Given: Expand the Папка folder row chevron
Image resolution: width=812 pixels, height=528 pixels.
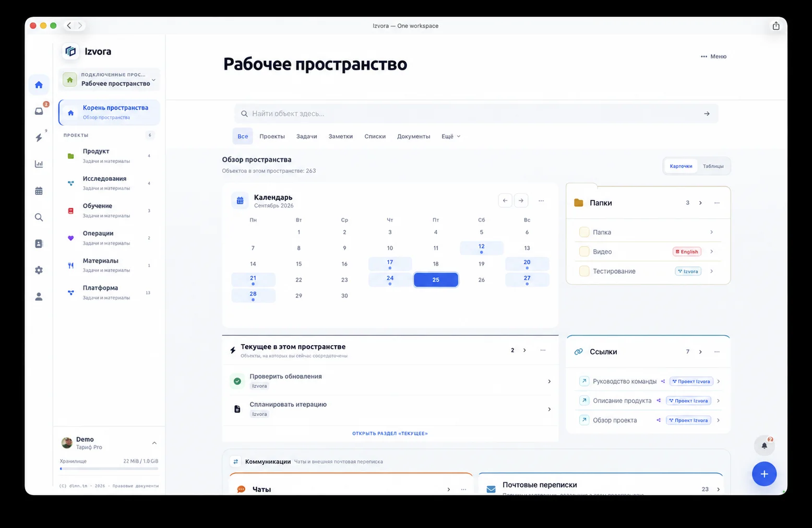Looking at the screenshot, I should [x=711, y=232].
